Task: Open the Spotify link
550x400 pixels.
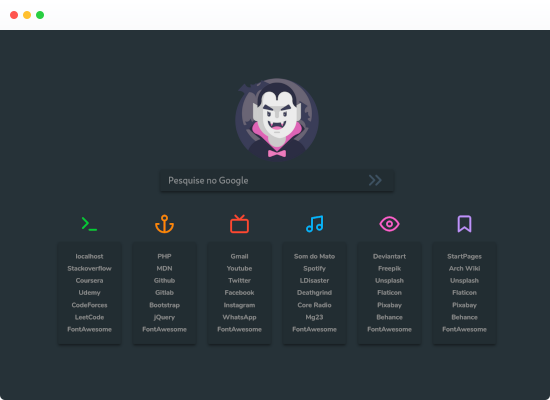Action: (x=314, y=268)
